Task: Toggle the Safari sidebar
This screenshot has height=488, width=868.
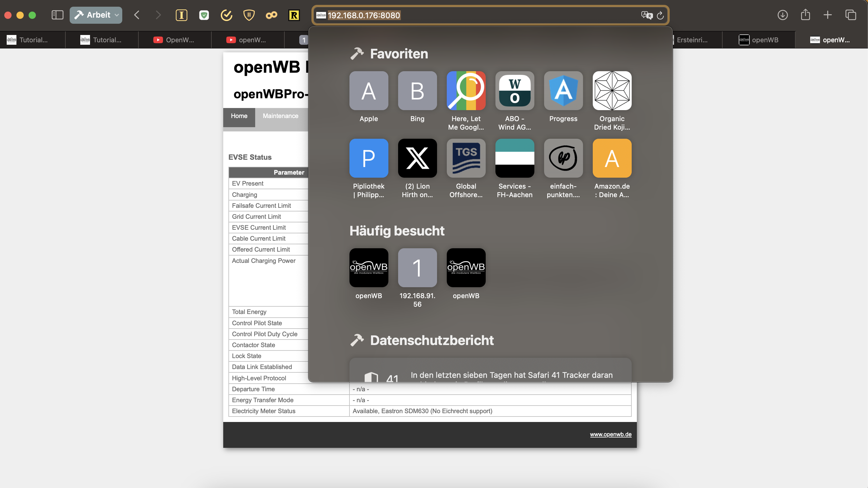Action: pyautogui.click(x=57, y=15)
